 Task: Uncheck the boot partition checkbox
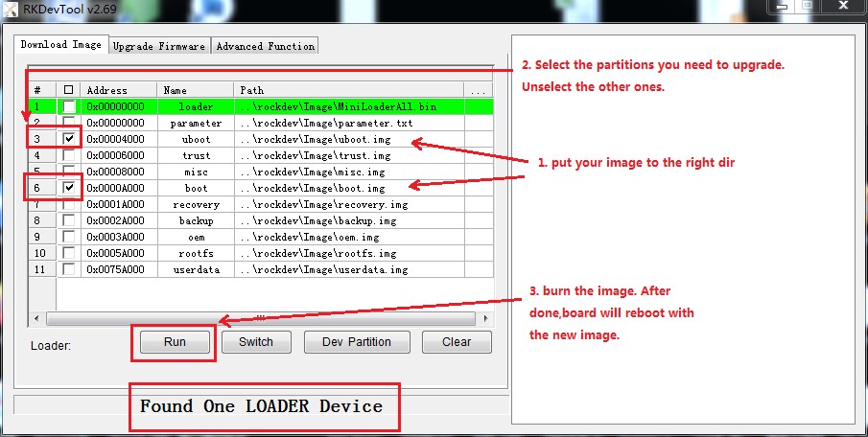point(69,188)
